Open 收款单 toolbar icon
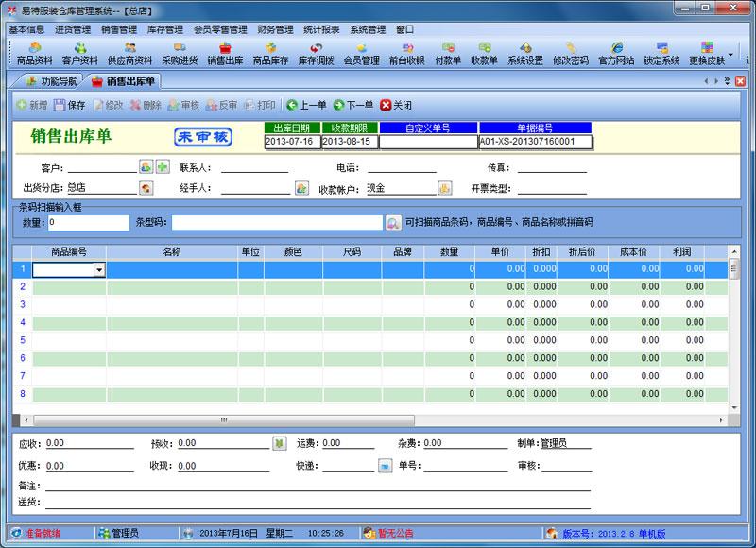Image resolution: width=756 pixels, height=548 pixels. pos(484,54)
